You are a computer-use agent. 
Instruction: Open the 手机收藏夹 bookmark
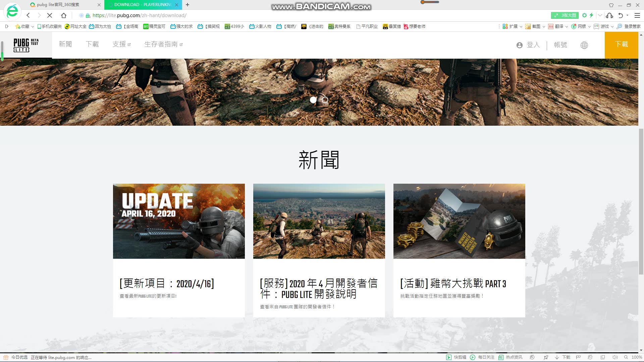point(49,26)
